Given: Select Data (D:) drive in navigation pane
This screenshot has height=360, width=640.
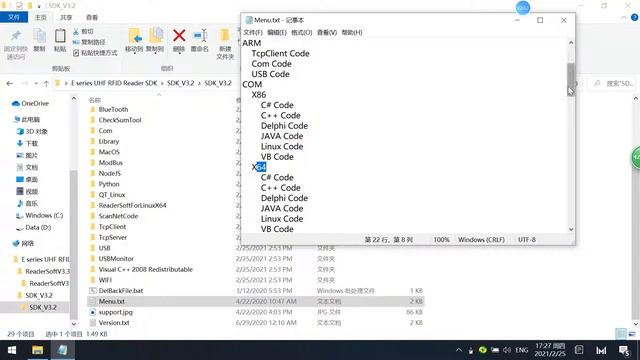Looking at the screenshot, I should pos(33,227).
